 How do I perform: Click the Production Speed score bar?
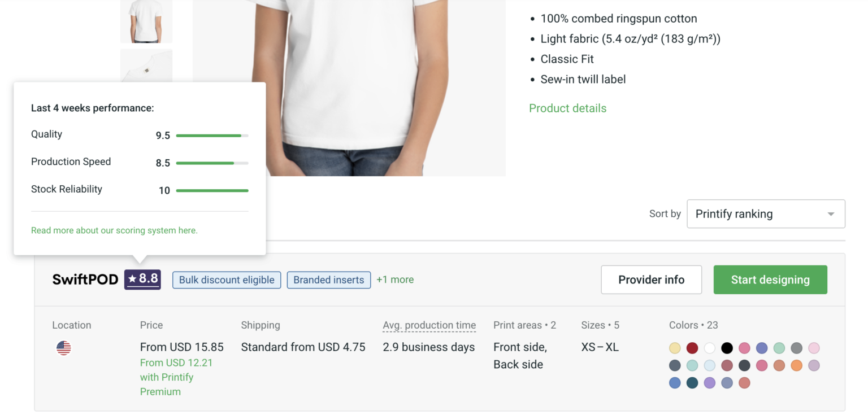click(212, 163)
